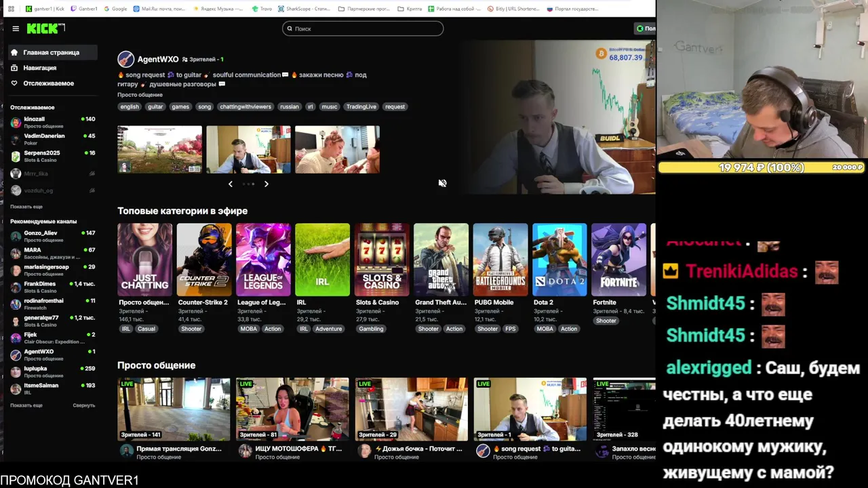This screenshot has height=488, width=868.
Task: Click the Поиск search field
Action: [363, 28]
